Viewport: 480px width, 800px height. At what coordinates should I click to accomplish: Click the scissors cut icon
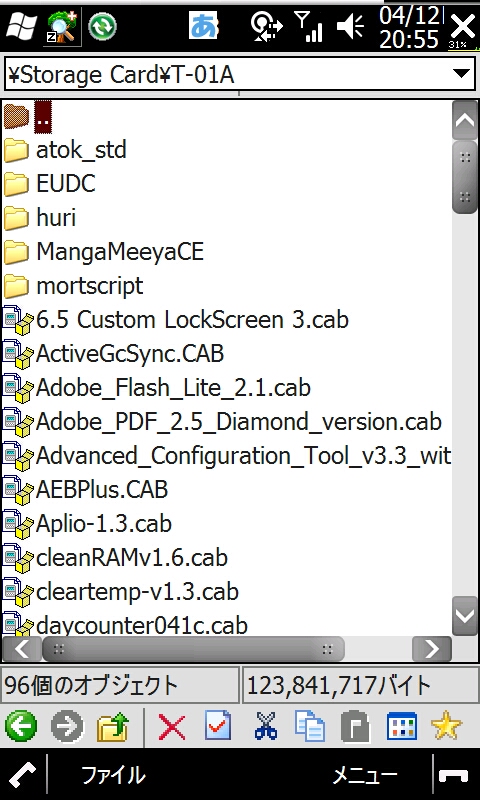tap(265, 726)
